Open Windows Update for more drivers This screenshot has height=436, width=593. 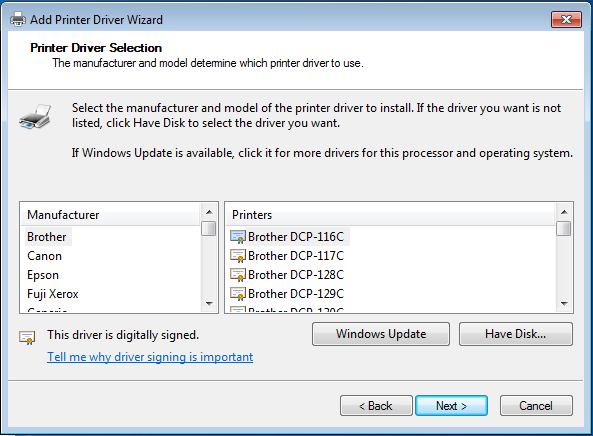[381, 334]
